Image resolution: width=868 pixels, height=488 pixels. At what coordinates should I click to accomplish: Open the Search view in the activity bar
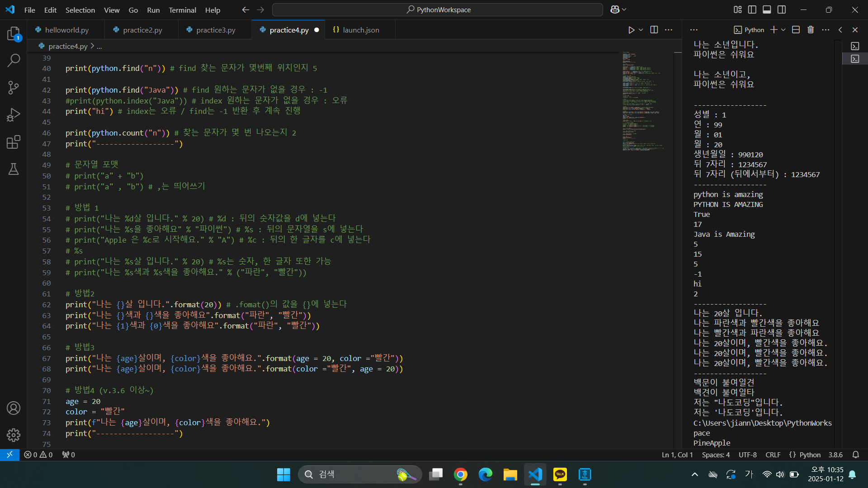(x=14, y=60)
